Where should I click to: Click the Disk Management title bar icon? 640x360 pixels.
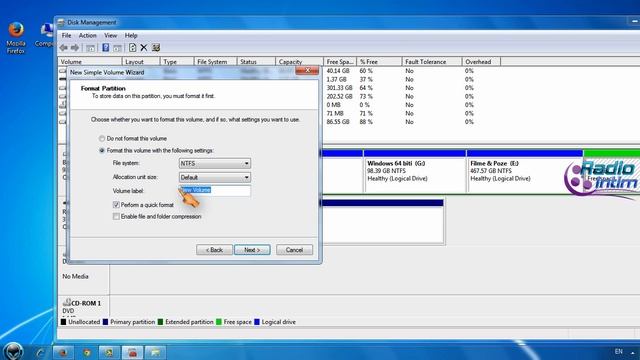61,22
